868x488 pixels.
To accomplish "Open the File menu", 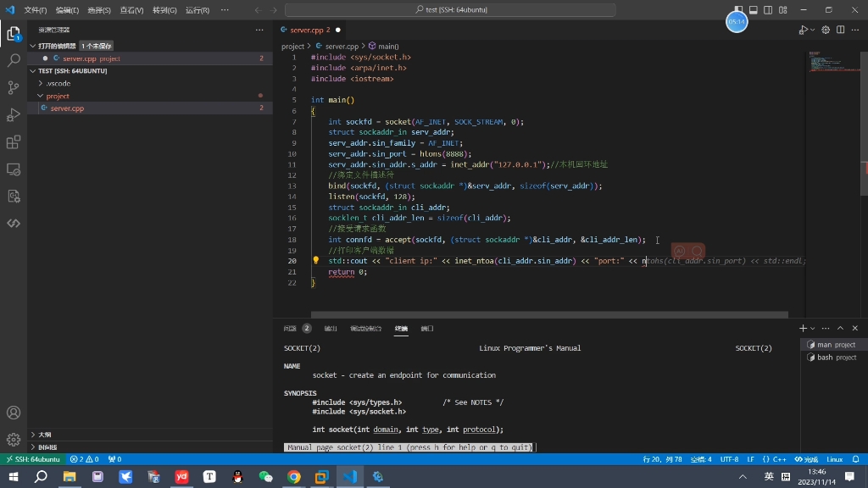I will (x=36, y=10).
